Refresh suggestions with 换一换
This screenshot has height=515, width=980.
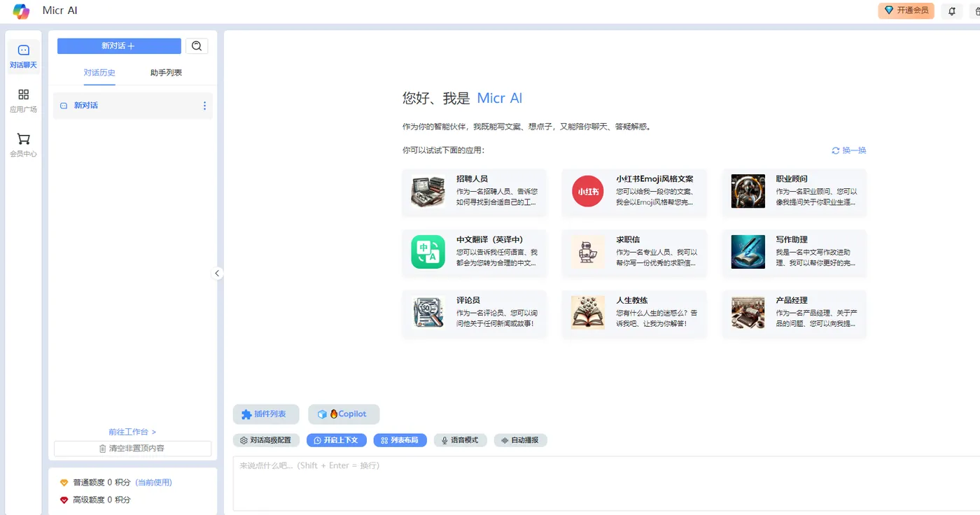click(848, 150)
